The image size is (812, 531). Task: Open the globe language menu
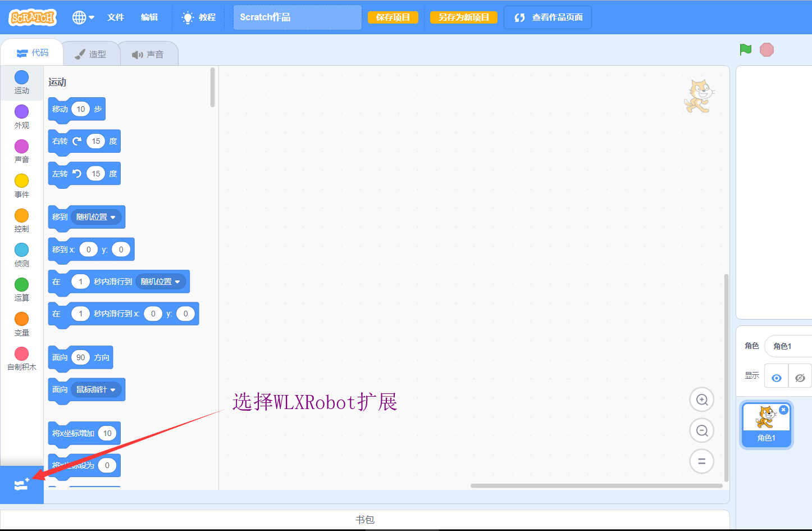(83, 17)
